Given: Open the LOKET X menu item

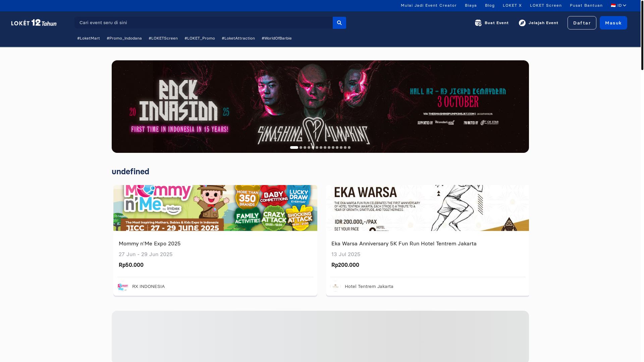Looking at the screenshot, I should click(x=512, y=5).
